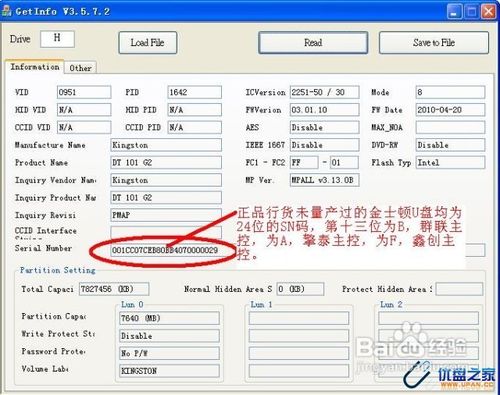Click the Load File button
The width and height of the screenshot is (500, 395).
(x=148, y=43)
